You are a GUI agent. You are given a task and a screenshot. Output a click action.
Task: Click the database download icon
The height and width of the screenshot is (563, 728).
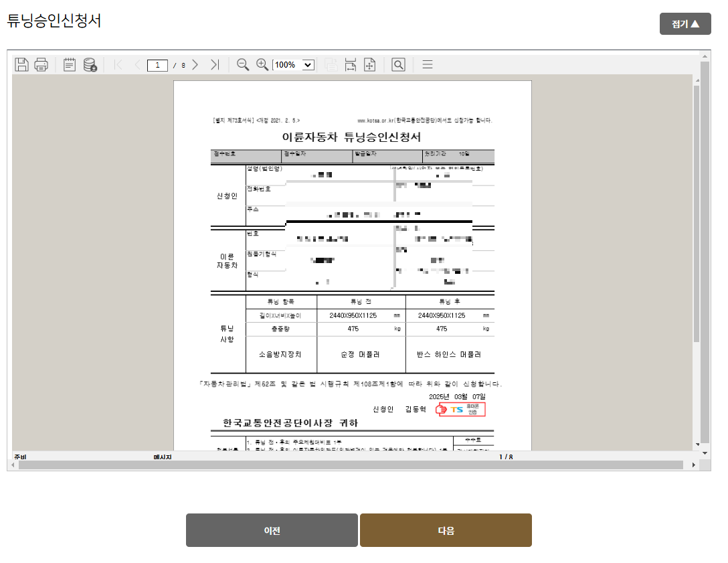point(90,64)
